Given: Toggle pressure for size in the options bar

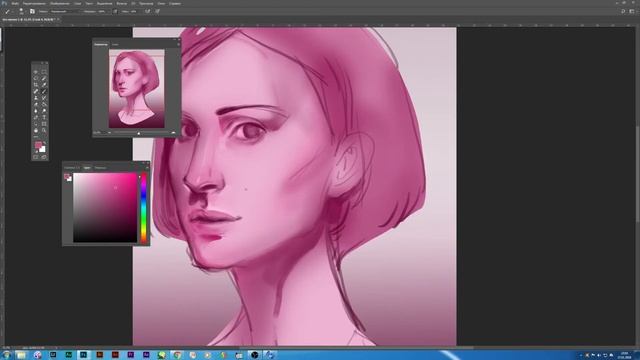Looking at the screenshot, I should coord(158,11).
